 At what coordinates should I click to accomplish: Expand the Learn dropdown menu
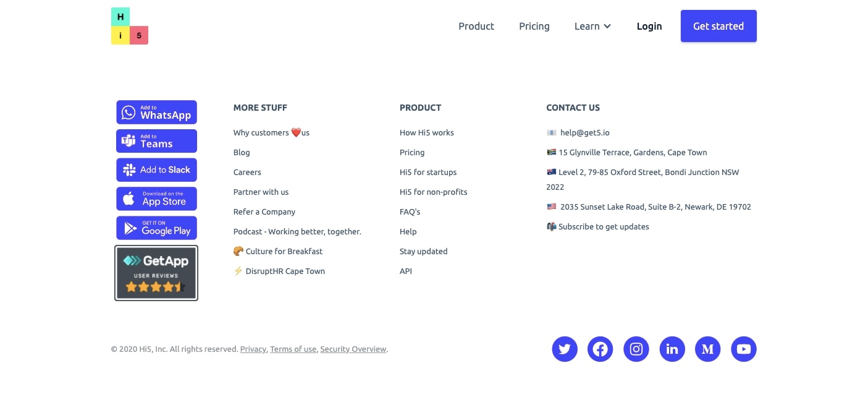click(x=592, y=26)
